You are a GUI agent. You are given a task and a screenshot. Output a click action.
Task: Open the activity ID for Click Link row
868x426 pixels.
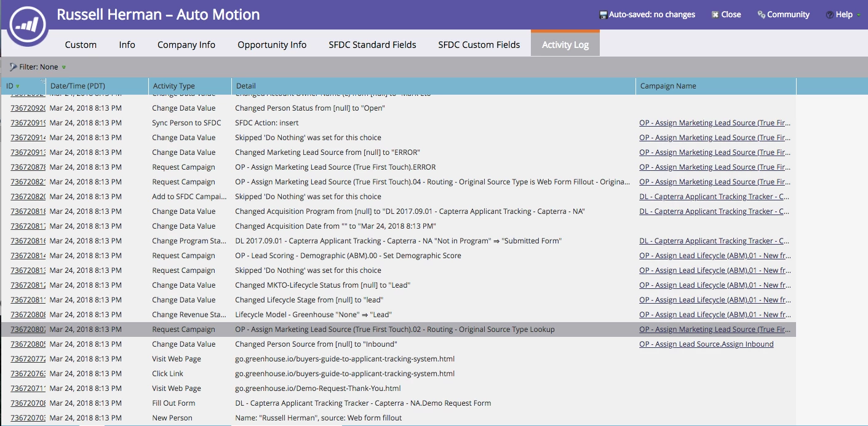pyautogui.click(x=28, y=374)
